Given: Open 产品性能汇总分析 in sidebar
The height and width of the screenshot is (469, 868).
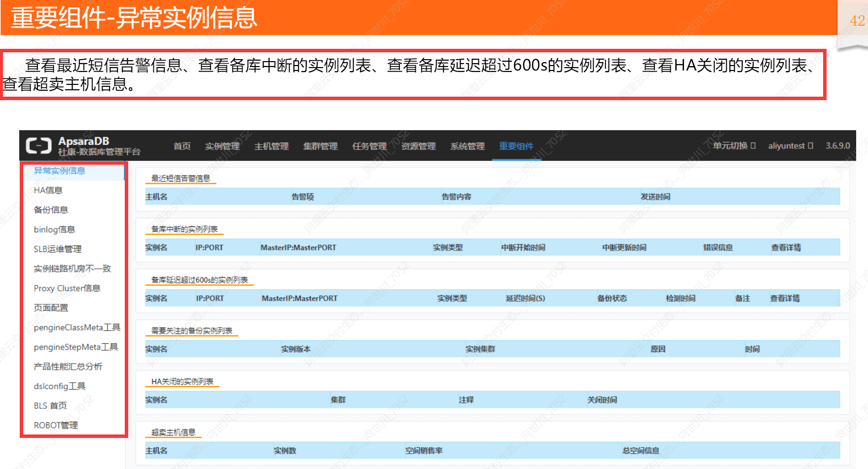Looking at the screenshot, I should 68,366.
